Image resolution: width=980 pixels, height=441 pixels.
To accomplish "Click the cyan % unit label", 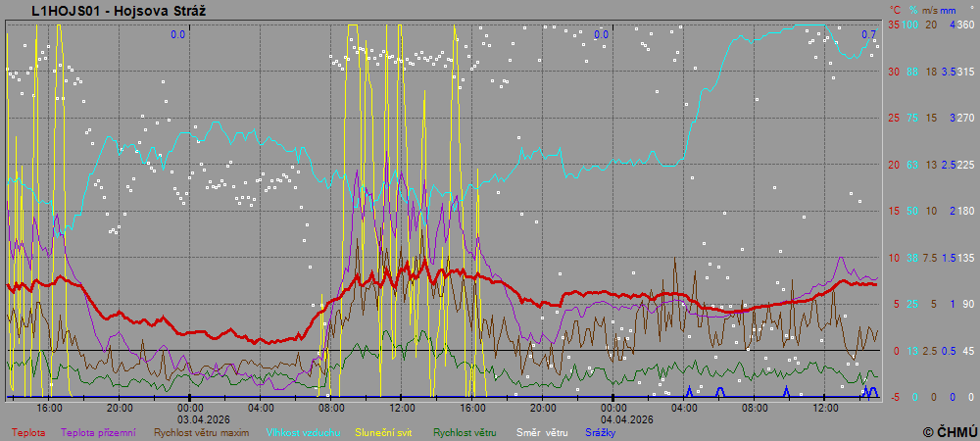I will tap(913, 9).
